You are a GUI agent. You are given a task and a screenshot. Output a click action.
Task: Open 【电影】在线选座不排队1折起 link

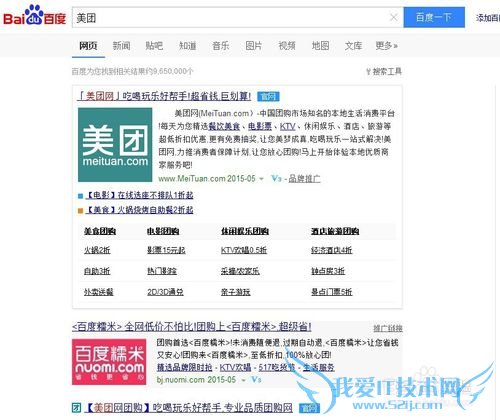point(139,195)
